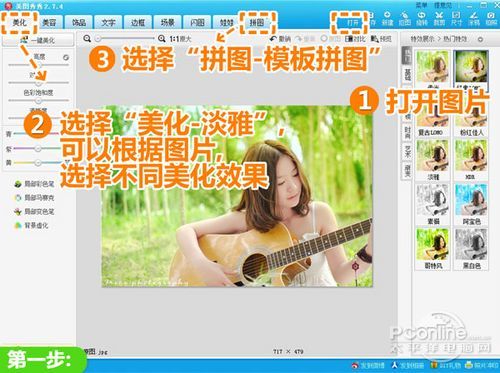
Task: Click the 照片冲印 photo print link
Action: tap(481, 365)
